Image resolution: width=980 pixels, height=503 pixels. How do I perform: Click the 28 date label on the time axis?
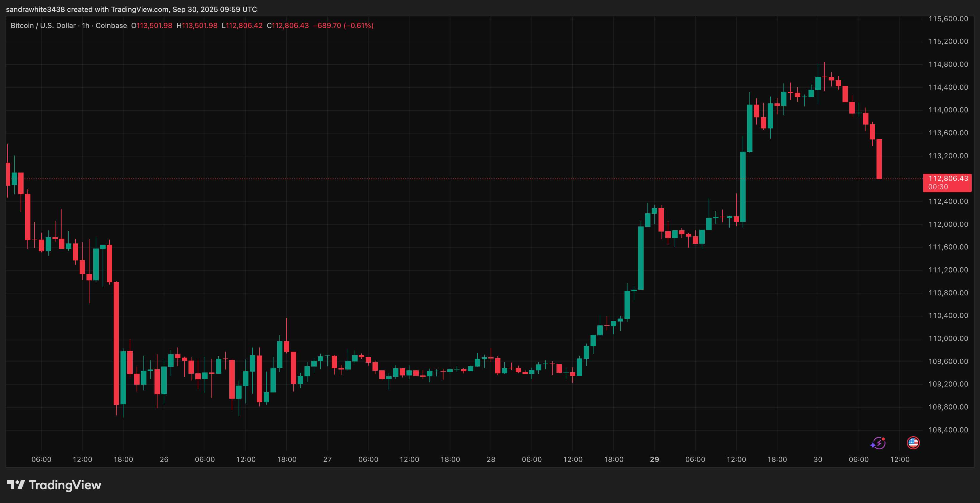click(491, 459)
